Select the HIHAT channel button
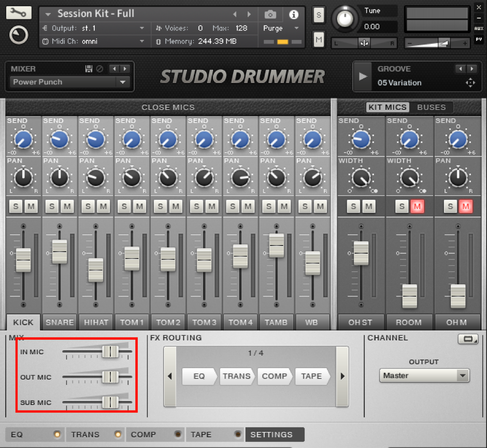Image resolution: width=487 pixels, height=448 pixels. (x=96, y=322)
